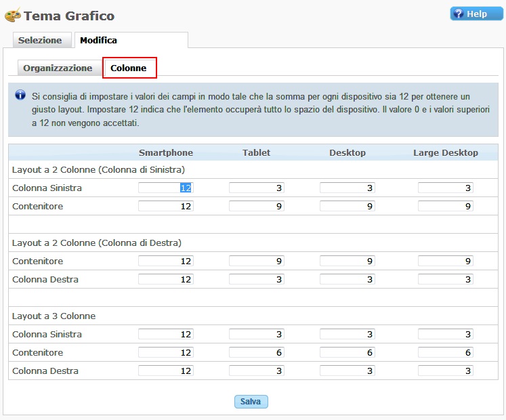Click the highlighted Smartphone field for Colonna Sinistra

[166, 188]
